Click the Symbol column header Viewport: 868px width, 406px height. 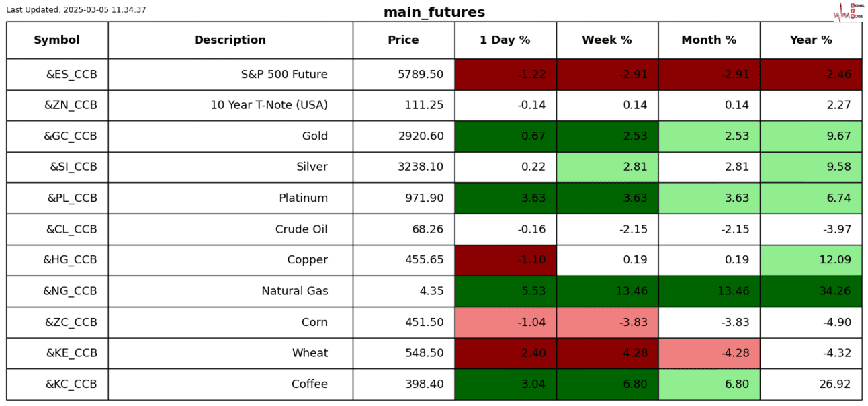[x=57, y=40]
